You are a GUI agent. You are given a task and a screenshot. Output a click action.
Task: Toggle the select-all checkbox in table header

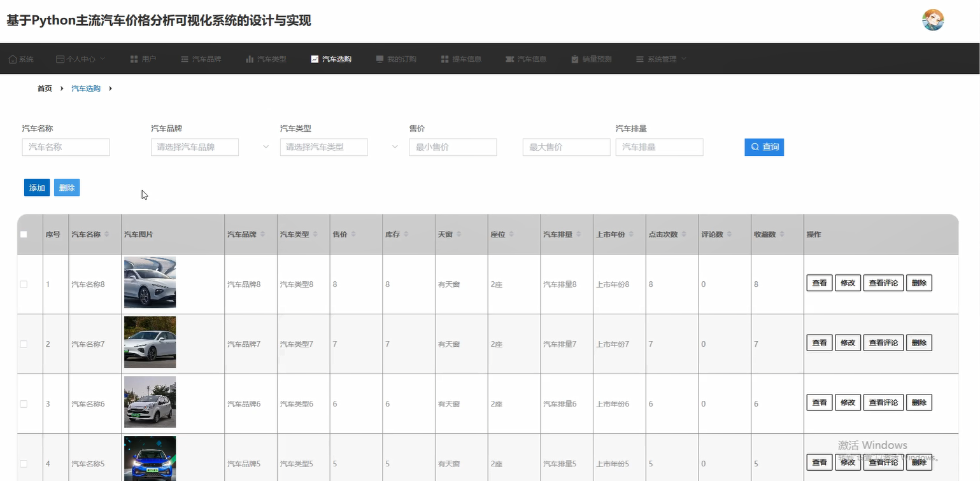pyautogui.click(x=24, y=234)
